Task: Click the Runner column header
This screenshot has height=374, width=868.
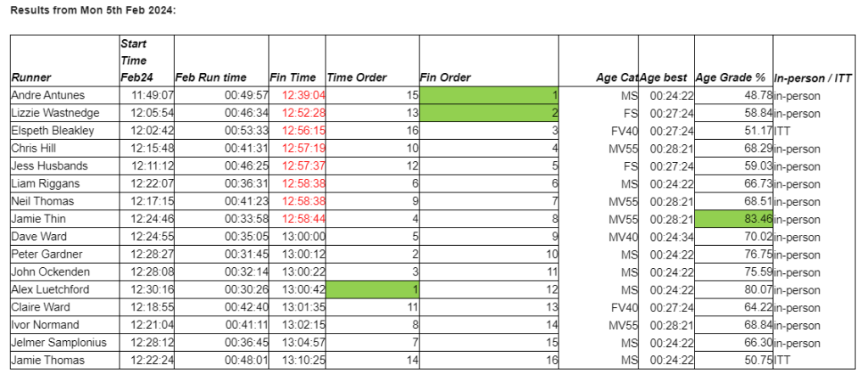Action: pos(32,77)
